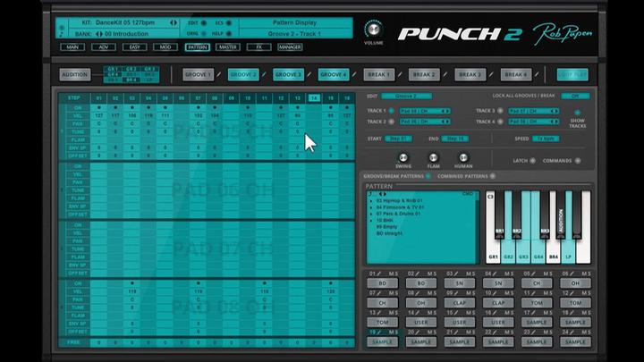Click the edit pencil for pad 14
The image size is (644, 362).
pos(418,313)
